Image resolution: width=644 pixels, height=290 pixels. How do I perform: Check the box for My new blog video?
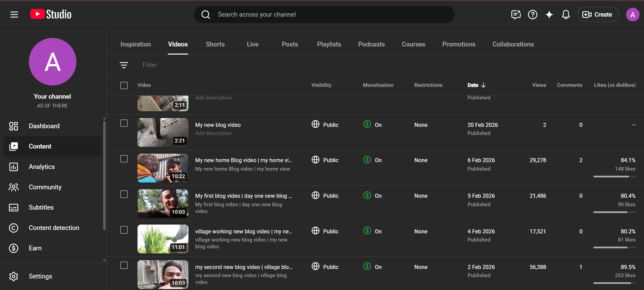click(x=124, y=123)
